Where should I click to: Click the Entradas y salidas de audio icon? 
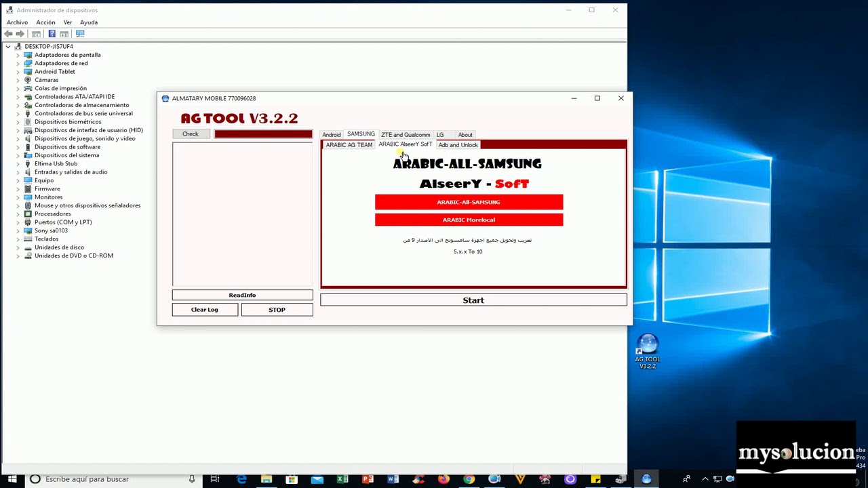(28, 172)
